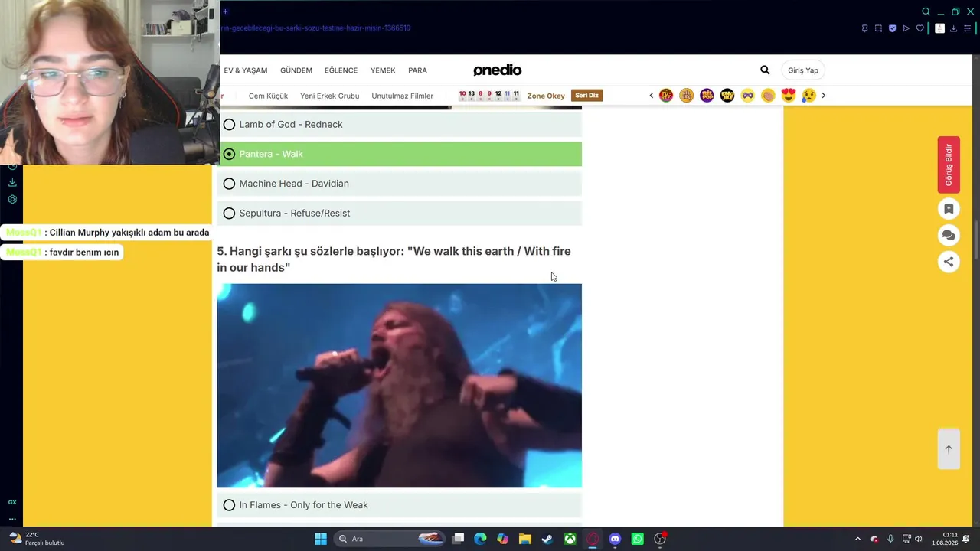Open the GÜNDEM menu
This screenshot has width=980, height=551.
point(296,70)
